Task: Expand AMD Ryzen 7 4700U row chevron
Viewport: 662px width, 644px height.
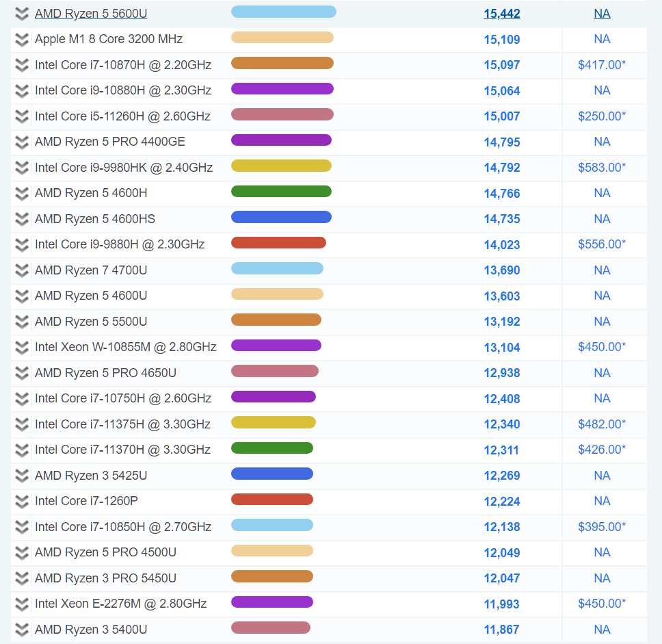Action: 21,270
